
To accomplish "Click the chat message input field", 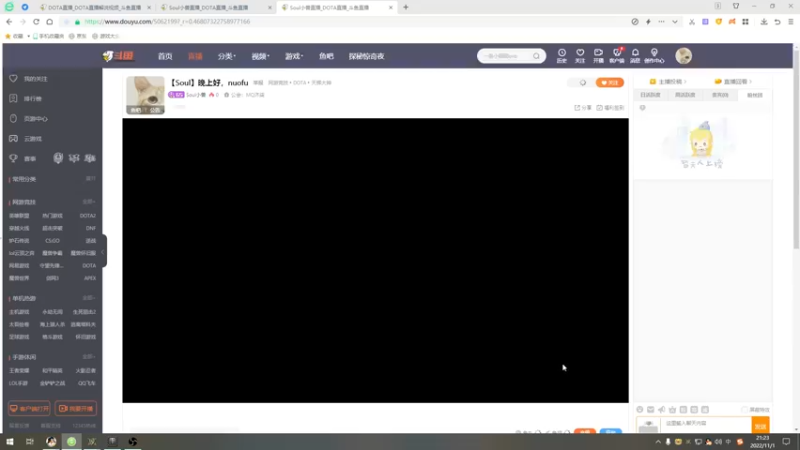I will coord(706,423).
